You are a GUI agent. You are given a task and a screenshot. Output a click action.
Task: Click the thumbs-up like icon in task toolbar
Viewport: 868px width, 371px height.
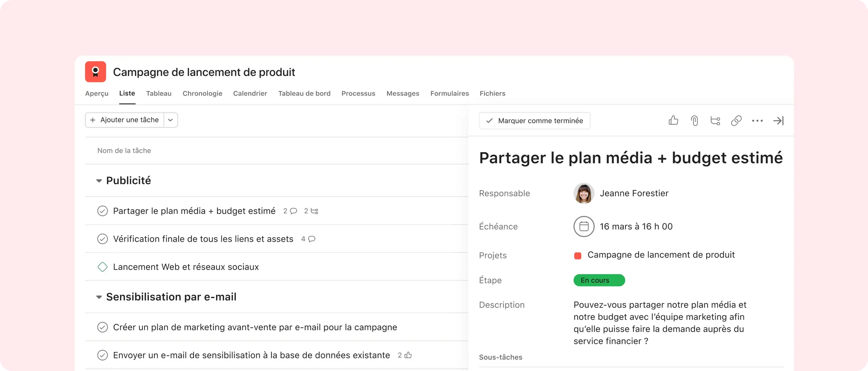pos(673,121)
